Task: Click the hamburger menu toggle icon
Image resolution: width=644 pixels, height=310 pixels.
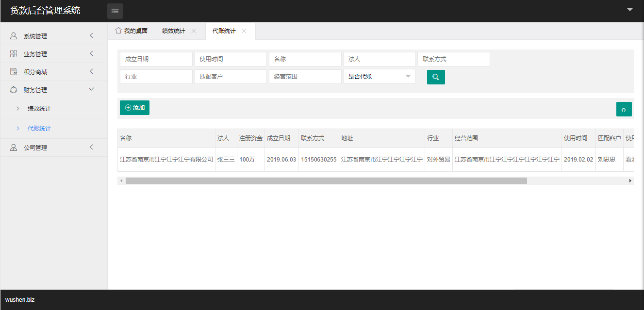Action: point(115,11)
